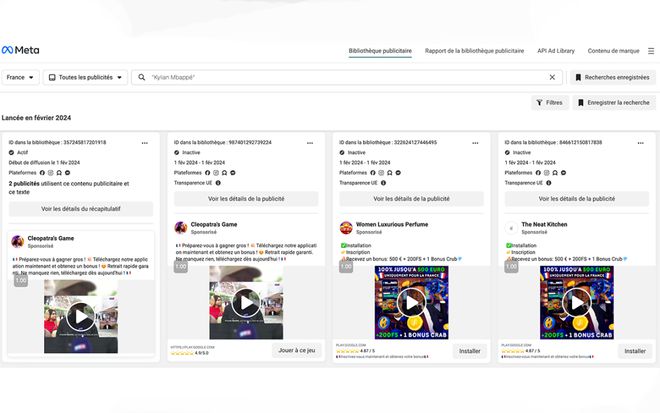This screenshot has height=413, width=660.
Task: Focus the Kylian Mbappé search field
Action: click(x=347, y=77)
